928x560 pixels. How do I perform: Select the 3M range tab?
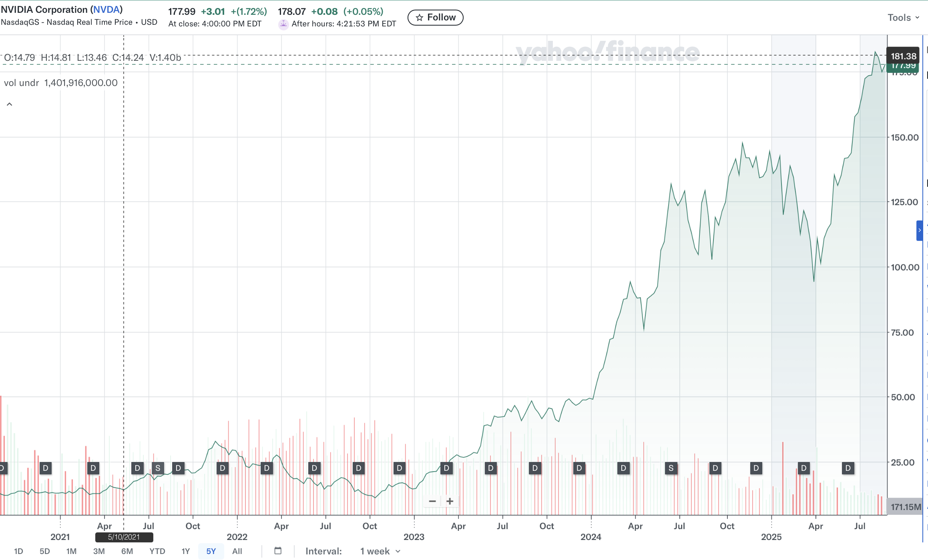click(x=99, y=551)
